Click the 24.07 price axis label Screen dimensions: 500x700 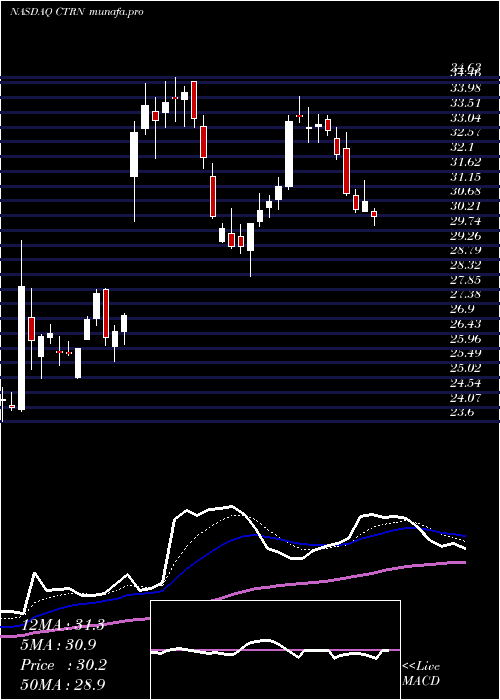[x=466, y=398]
